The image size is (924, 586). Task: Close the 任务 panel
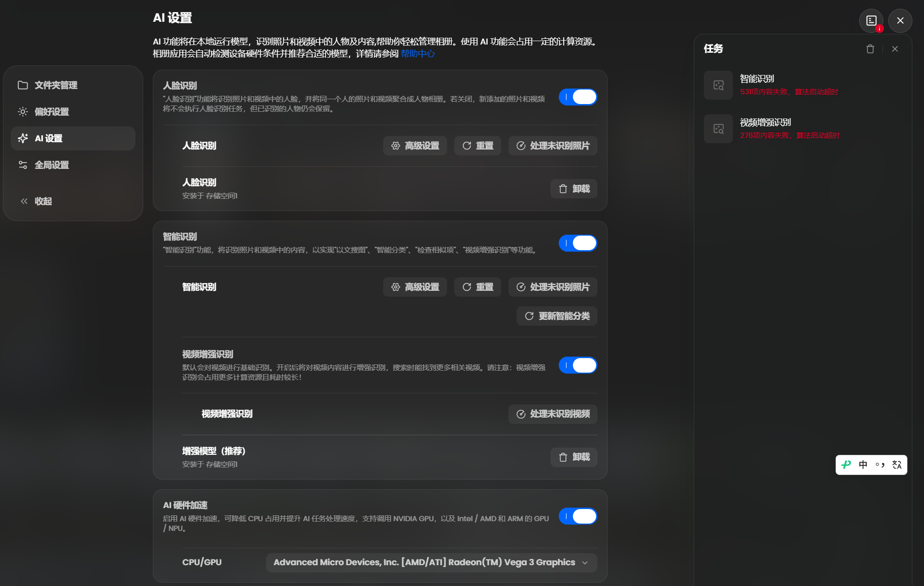895,49
